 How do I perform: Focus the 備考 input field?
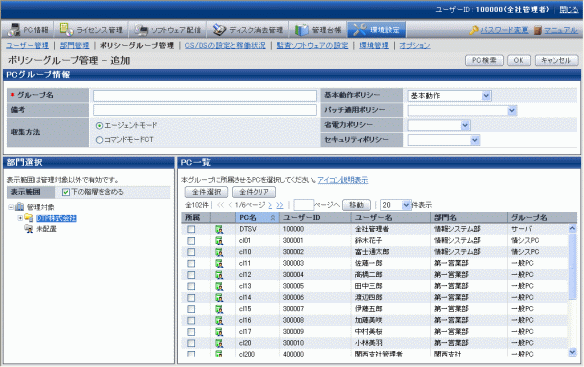click(205, 110)
